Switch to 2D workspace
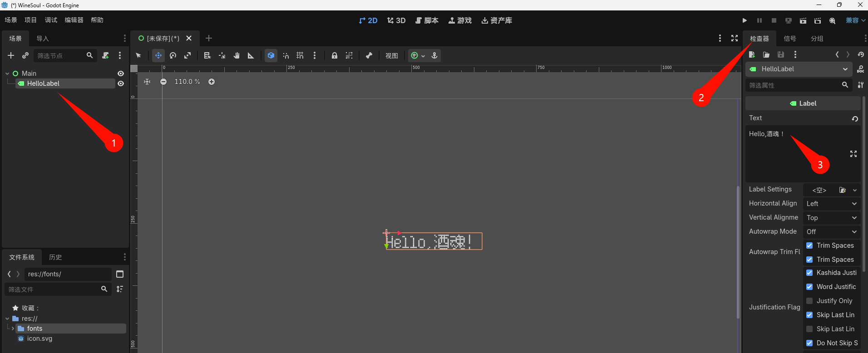The width and height of the screenshot is (868, 353). [368, 20]
